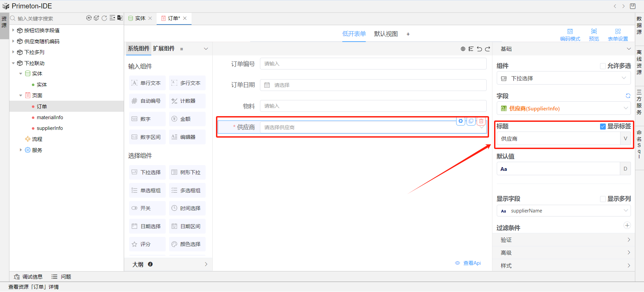
Task: Open 预览 preview mode
Action: 594,34
